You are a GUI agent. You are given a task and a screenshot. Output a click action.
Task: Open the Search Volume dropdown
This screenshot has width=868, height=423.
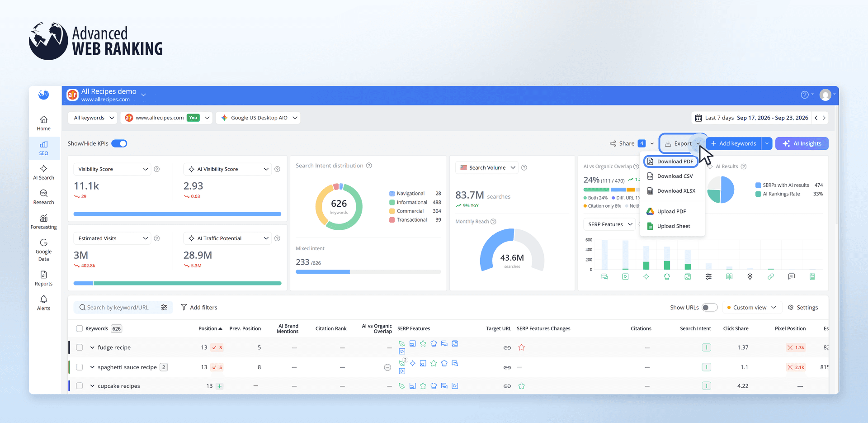[487, 168]
